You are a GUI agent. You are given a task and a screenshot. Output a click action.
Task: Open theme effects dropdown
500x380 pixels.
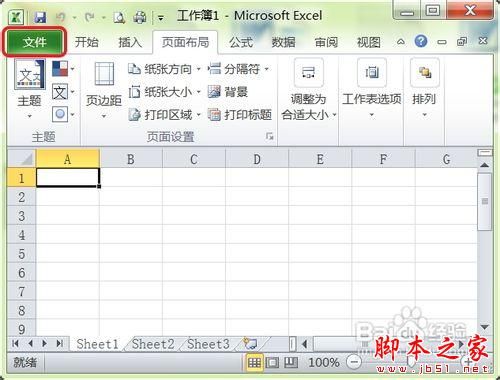(x=63, y=115)
